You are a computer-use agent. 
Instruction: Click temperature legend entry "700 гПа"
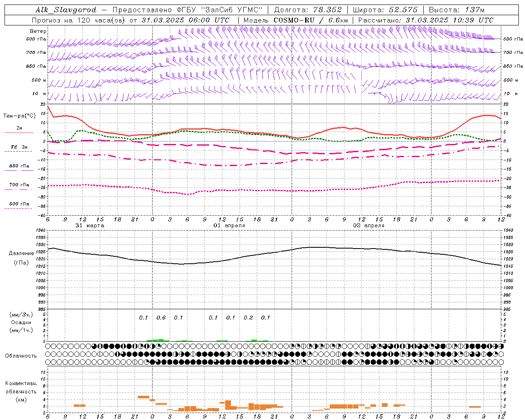coord(19,185)
